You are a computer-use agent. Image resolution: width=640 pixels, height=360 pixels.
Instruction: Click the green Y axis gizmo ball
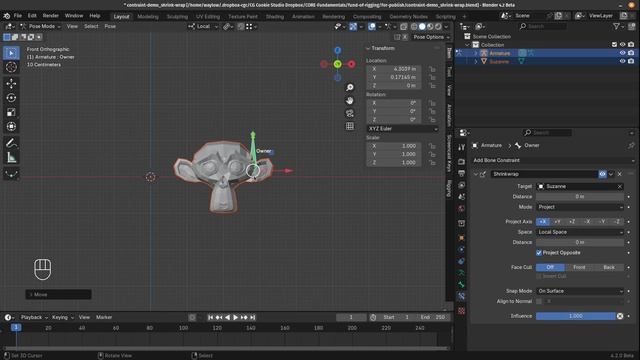pyautogui.click(x=338, y=64)
